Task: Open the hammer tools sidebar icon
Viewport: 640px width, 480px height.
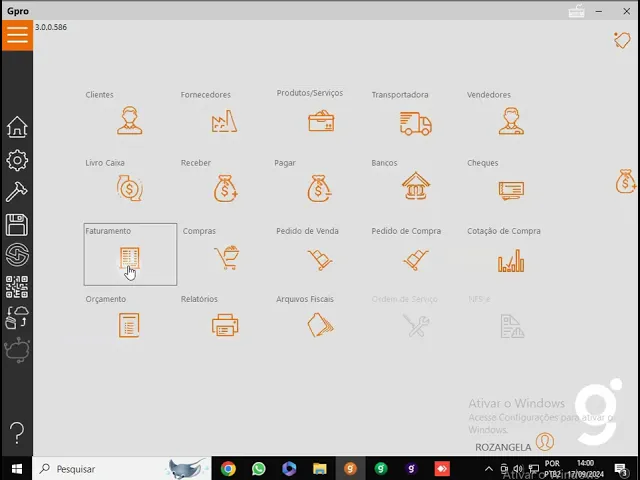Action: (x=16, y=192)
